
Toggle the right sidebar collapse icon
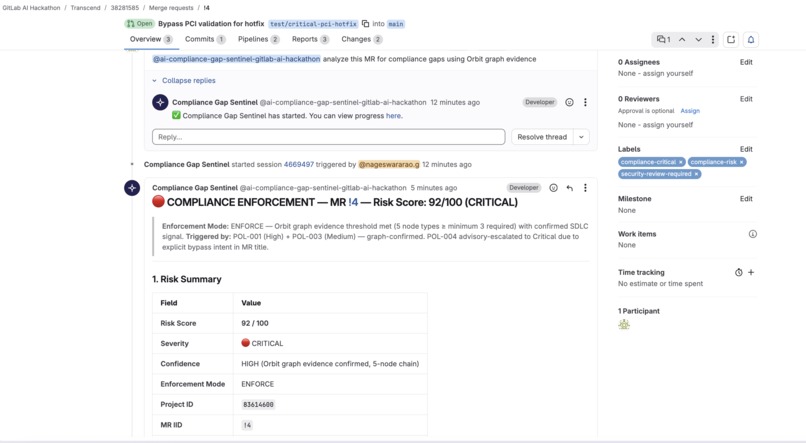coord(731,40)
